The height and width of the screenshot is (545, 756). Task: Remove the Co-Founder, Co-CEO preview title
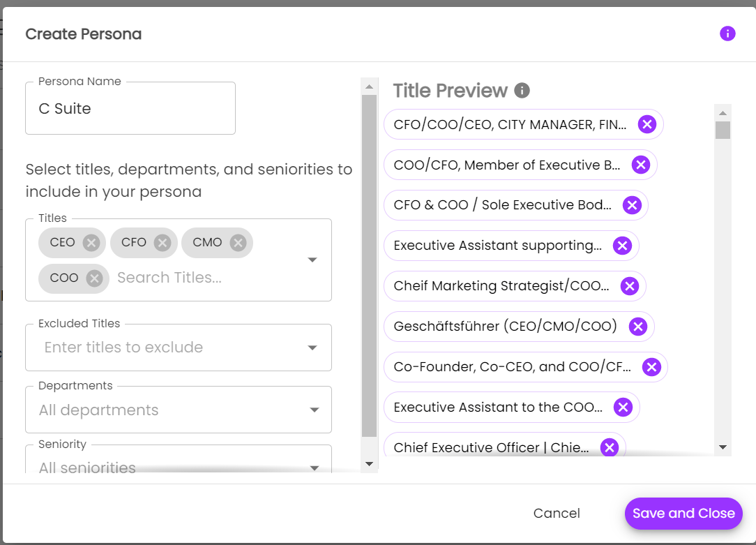point(651,367)
